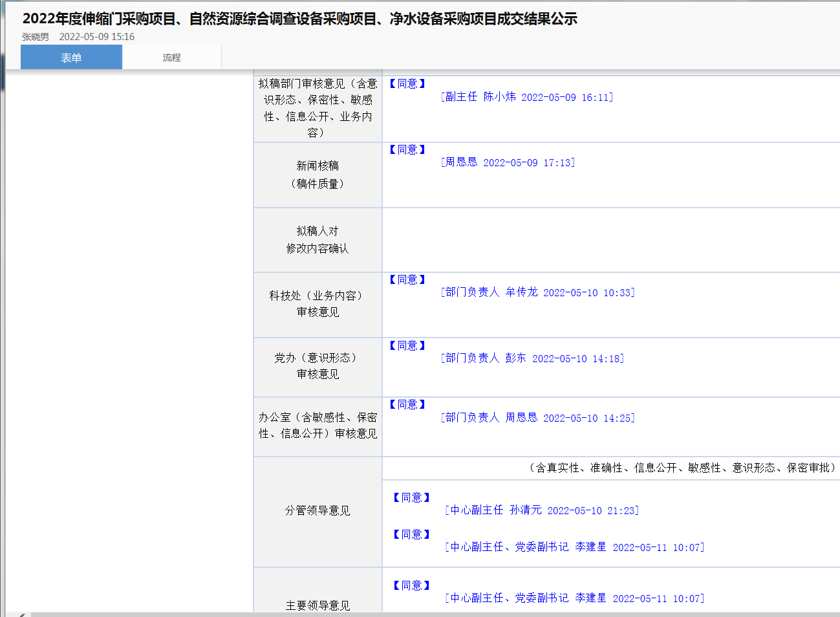Click 孙清元 signature in 分管领导意见
This screenshot has width=840, height=617.
click(x=541, y=510)
